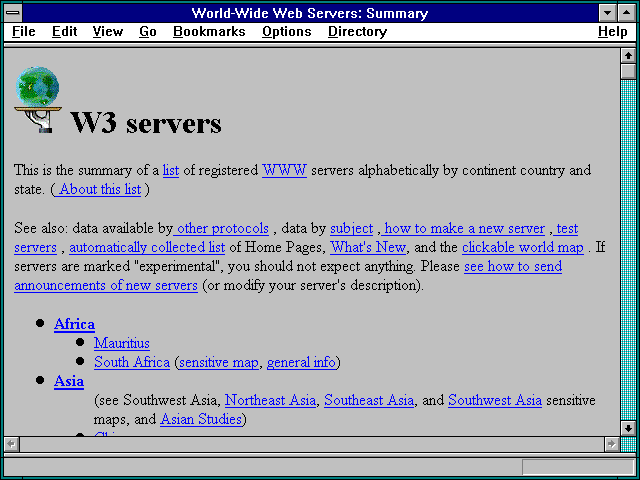Viewport: 640px width, 480px height.
Task: Open 'automatically collected list' link
Action: point(147,247)
